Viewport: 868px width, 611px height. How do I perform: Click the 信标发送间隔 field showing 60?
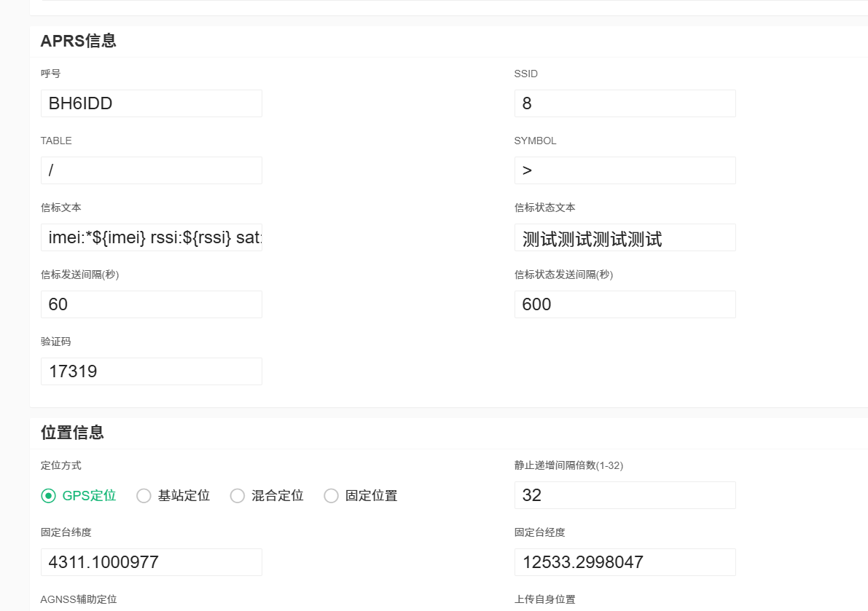(150, 304)
